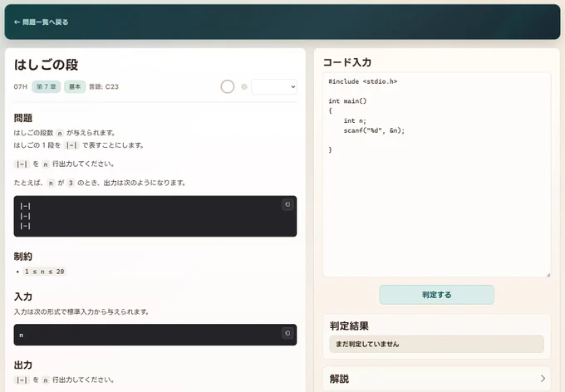Copy the input format code block
Screen dimensions: 565x392
pos(287,333)
